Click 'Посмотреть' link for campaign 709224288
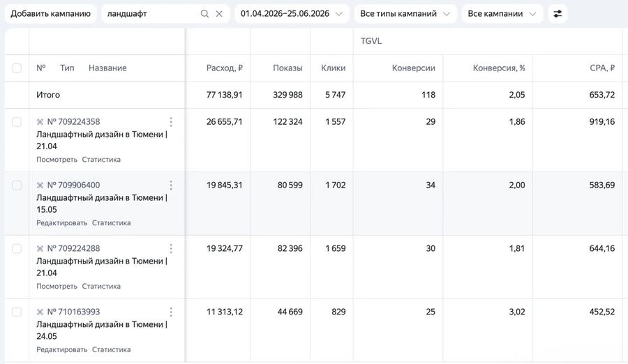628x364 pixels. [x=57, y=286]
